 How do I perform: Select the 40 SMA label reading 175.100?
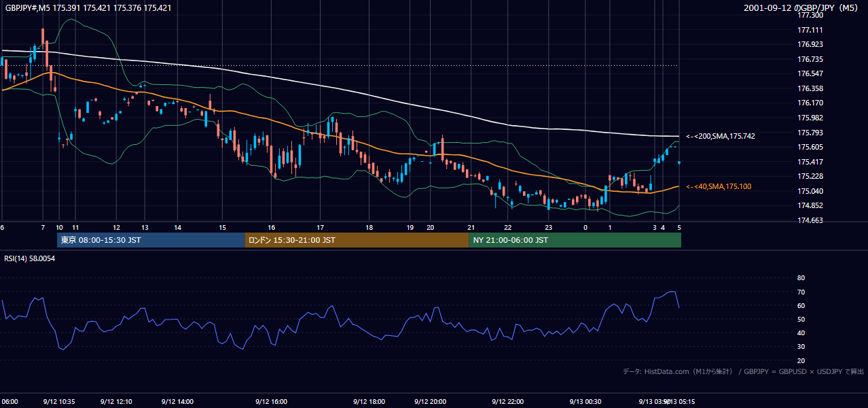point(718,186)
